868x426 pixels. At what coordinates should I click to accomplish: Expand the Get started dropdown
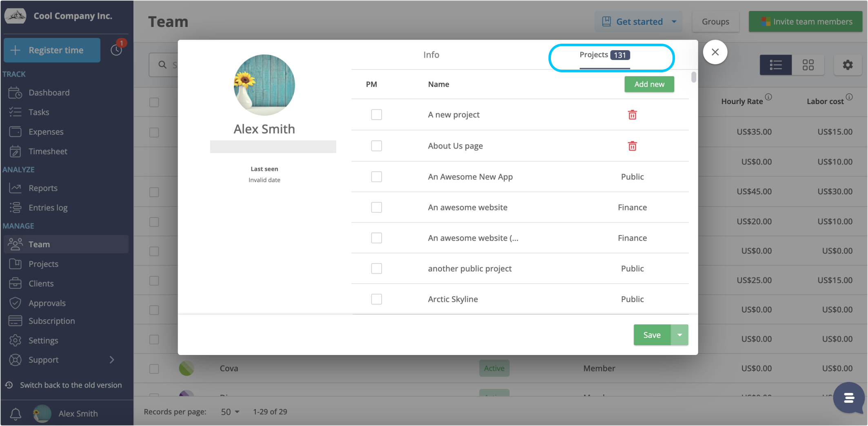pos(674,21)
